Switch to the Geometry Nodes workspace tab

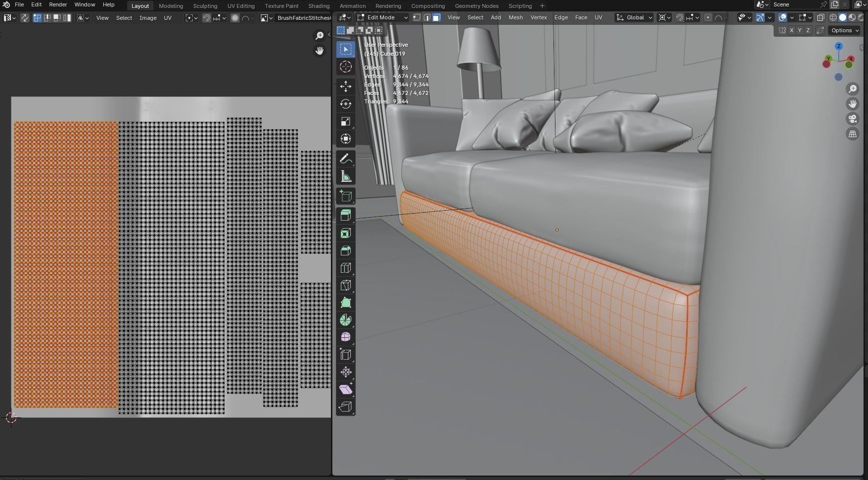(476, 6)
